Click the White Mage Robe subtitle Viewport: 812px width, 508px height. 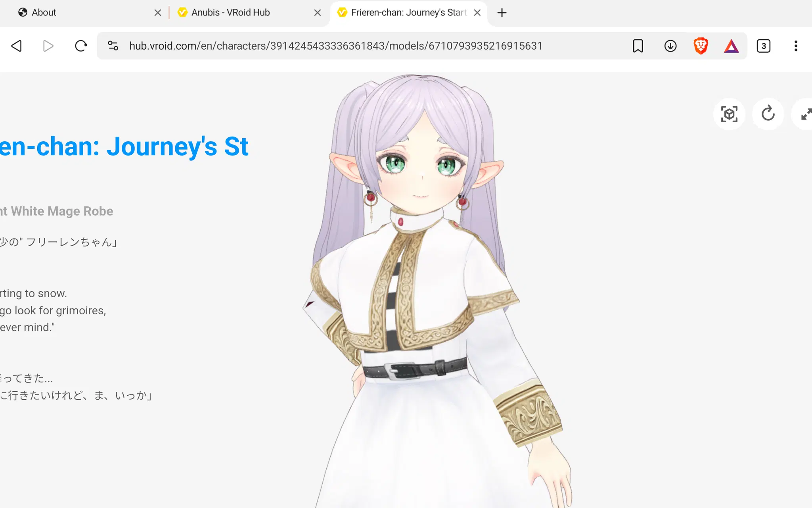[57, 211]
